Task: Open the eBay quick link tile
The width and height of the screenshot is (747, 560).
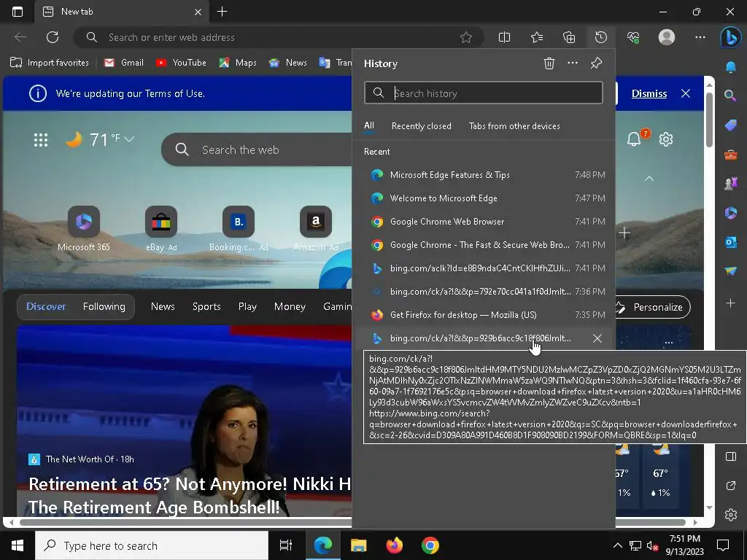Action: click(161, 228)
